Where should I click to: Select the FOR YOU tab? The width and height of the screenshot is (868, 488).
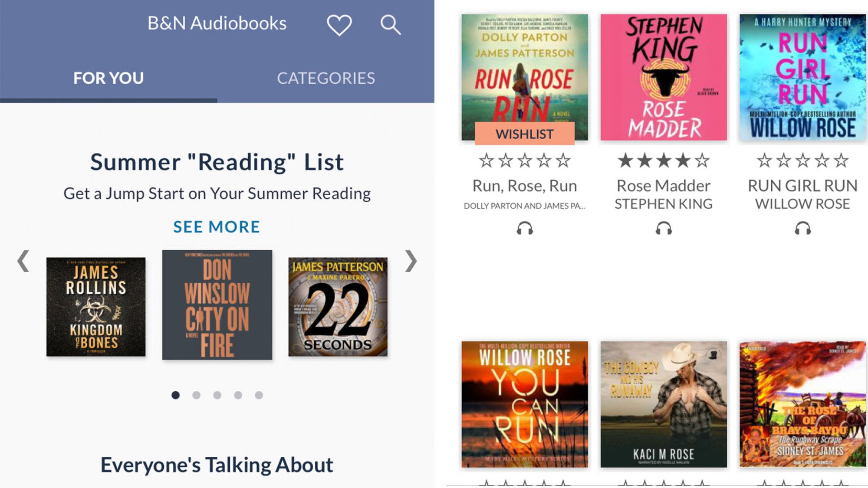[x=108, y=79]
